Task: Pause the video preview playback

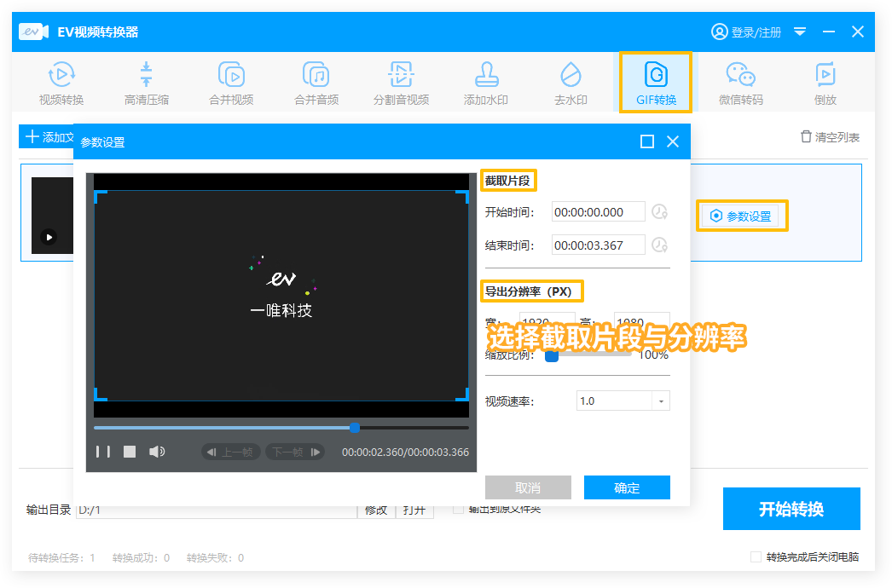Action: (x=102, y=452)
